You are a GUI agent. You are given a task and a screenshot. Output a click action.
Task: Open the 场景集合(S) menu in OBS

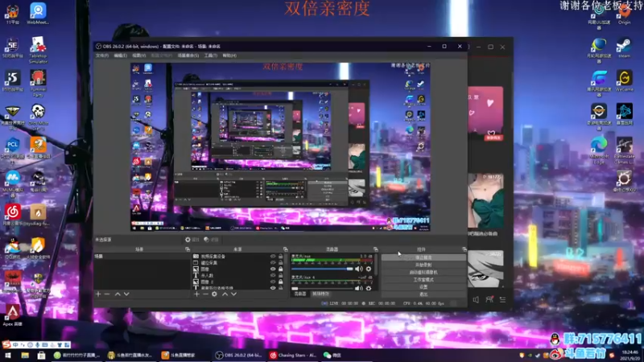[x=188, y=56]
